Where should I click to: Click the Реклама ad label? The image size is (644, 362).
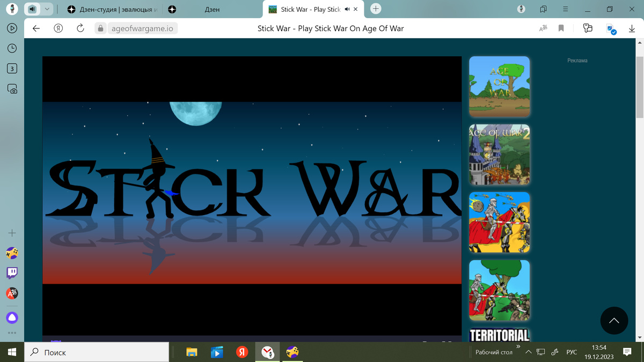tap(577, 61)
